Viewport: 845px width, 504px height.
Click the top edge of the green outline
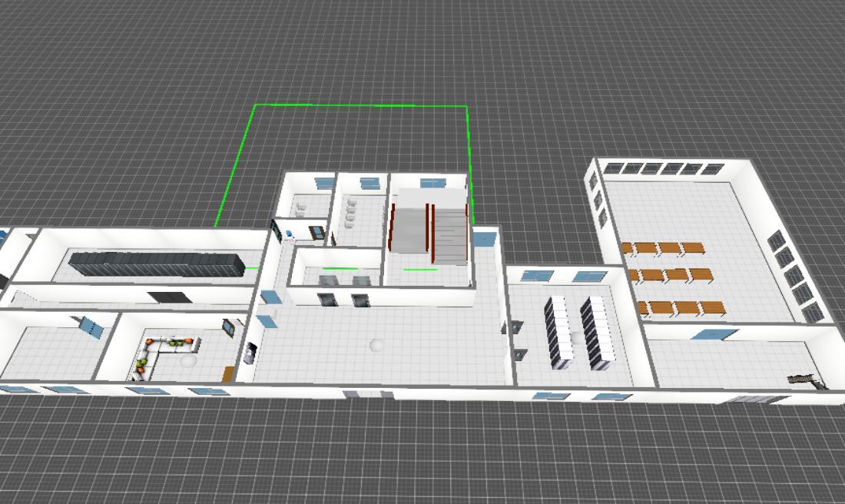pos(361,105)
